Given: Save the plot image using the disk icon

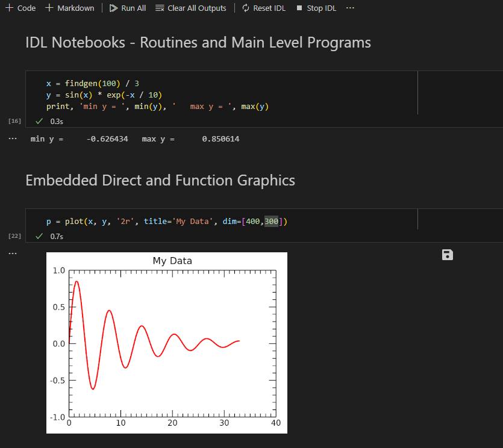Looking at the screenshot, I should tap(448, 255).
